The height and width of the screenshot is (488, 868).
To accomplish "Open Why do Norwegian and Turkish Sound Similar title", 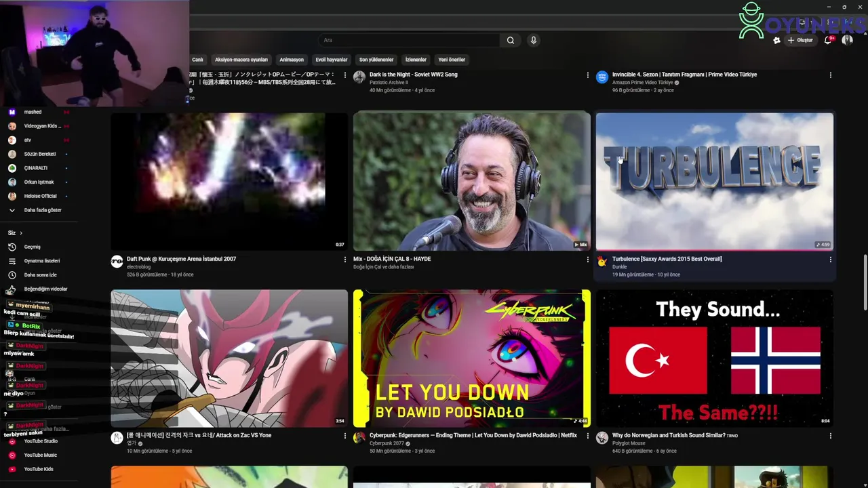I will 675,435.
